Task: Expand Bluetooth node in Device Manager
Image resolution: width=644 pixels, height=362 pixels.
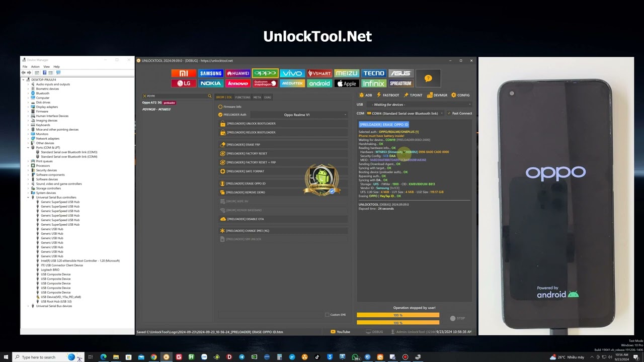Action: [29, 94]
